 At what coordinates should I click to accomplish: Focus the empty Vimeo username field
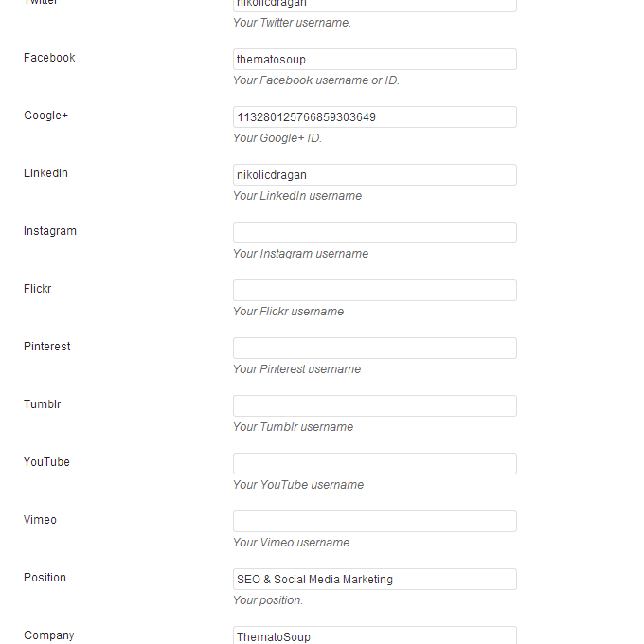(374, 522)
